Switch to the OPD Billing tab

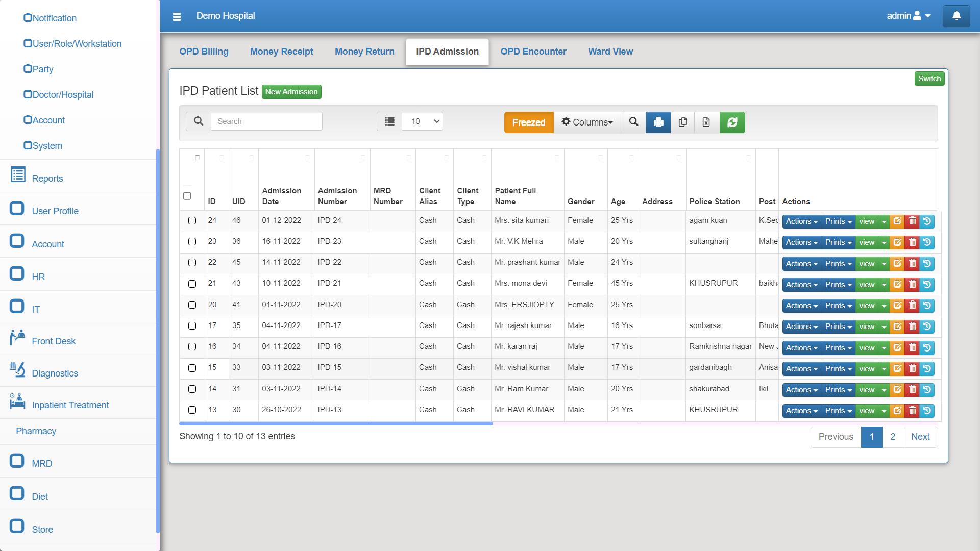point(204,52)
